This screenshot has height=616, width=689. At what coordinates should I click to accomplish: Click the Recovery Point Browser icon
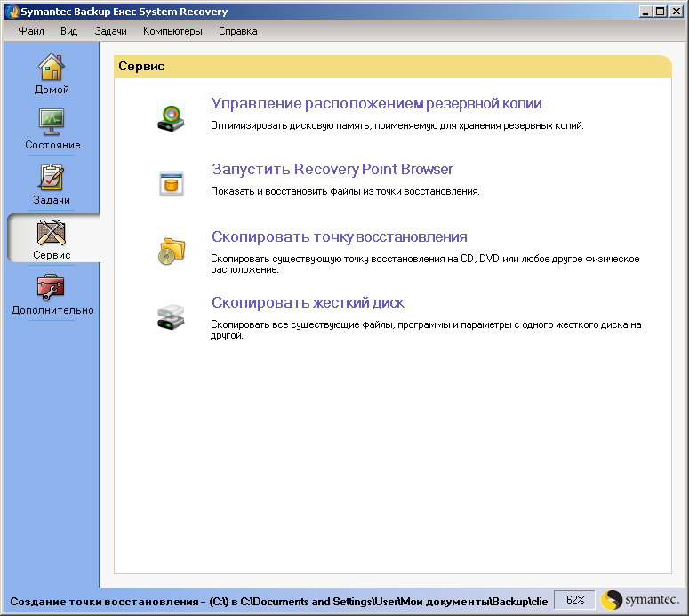[x=171, y=184]
